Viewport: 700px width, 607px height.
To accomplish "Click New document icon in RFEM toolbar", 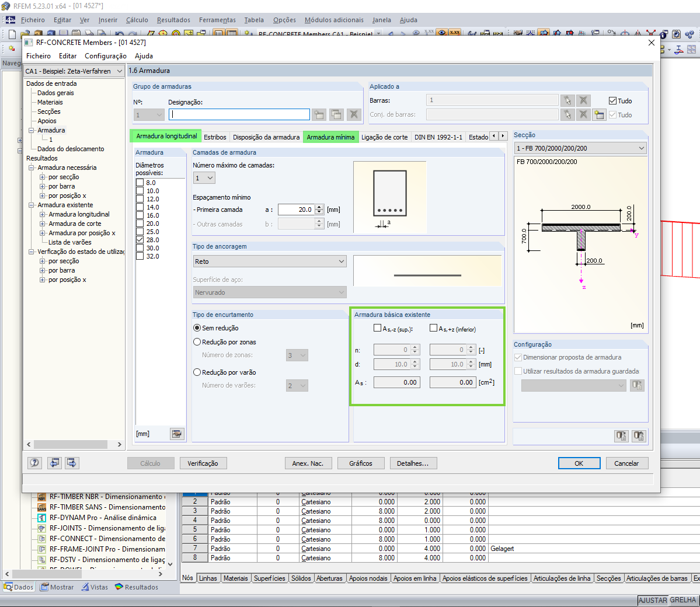I will point(12,34).
